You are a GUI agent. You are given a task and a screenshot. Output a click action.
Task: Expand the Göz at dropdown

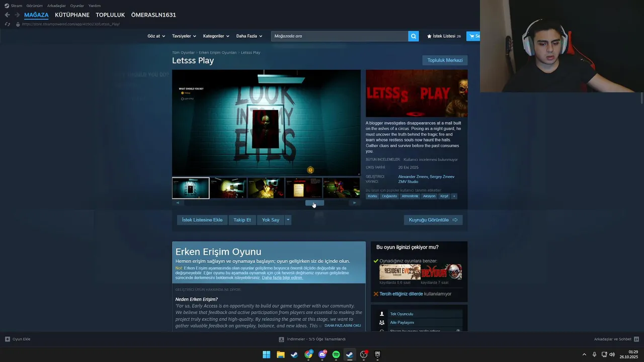pyautogui.click(x=156, y=36)
